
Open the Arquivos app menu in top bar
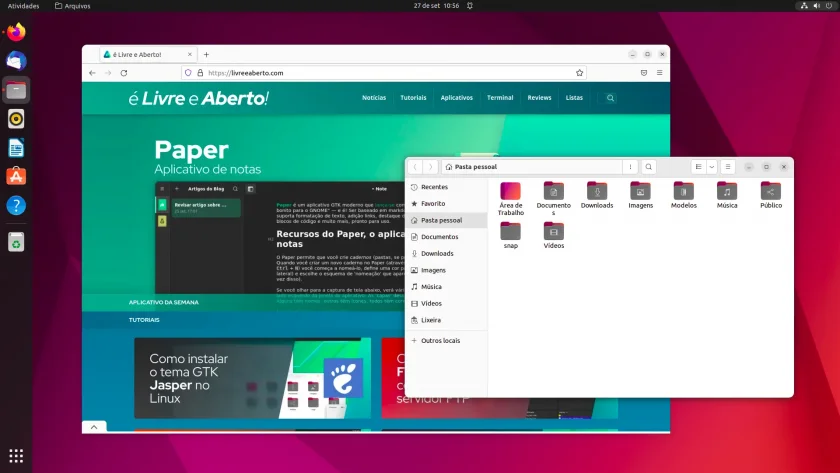pyautogui.click(x=73, y=6)
